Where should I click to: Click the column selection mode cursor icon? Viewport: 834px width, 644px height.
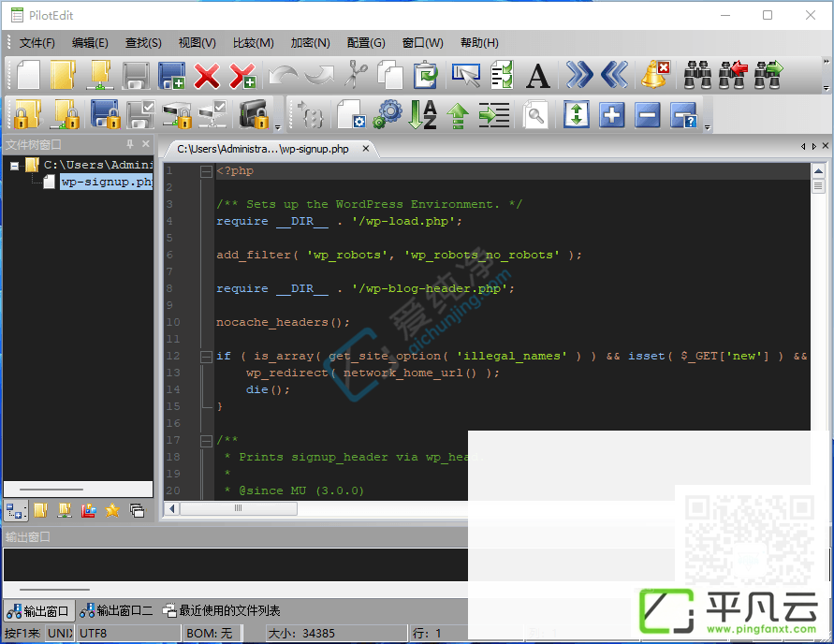[x=466, y=75]
